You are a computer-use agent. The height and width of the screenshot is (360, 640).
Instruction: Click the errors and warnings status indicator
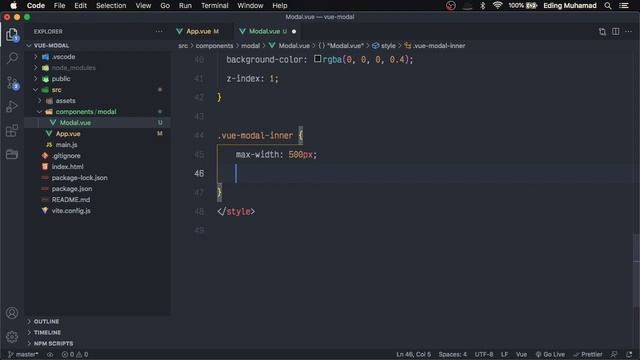click(75, 354)
